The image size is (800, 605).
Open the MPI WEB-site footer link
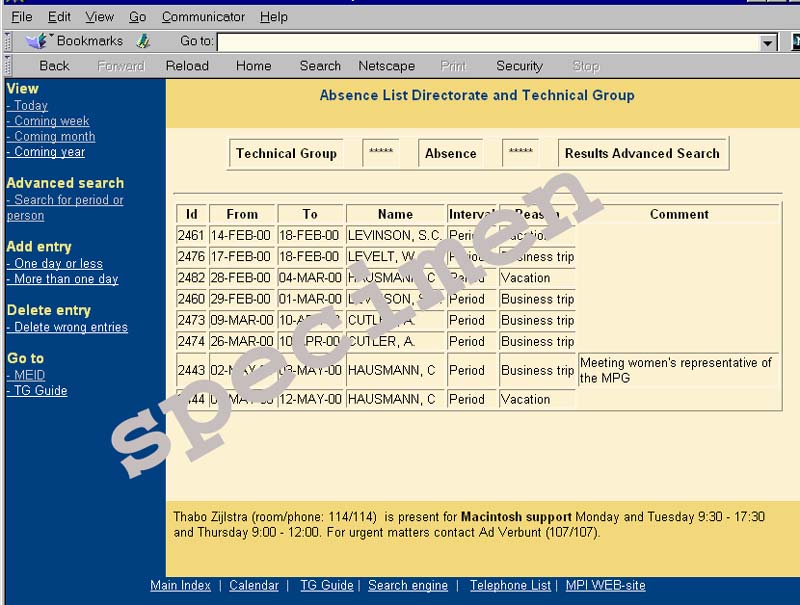(606, 586)
